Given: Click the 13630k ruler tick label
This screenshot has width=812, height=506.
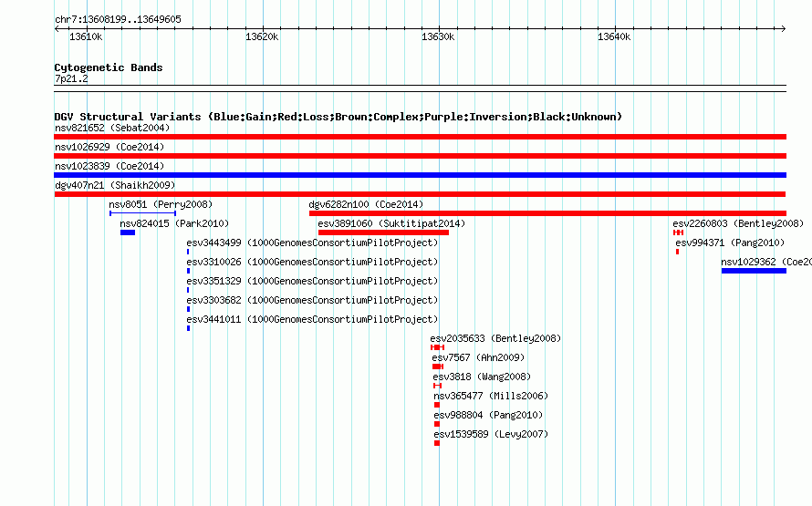Looking at the screenshot, I should click(x=438, y=36).
